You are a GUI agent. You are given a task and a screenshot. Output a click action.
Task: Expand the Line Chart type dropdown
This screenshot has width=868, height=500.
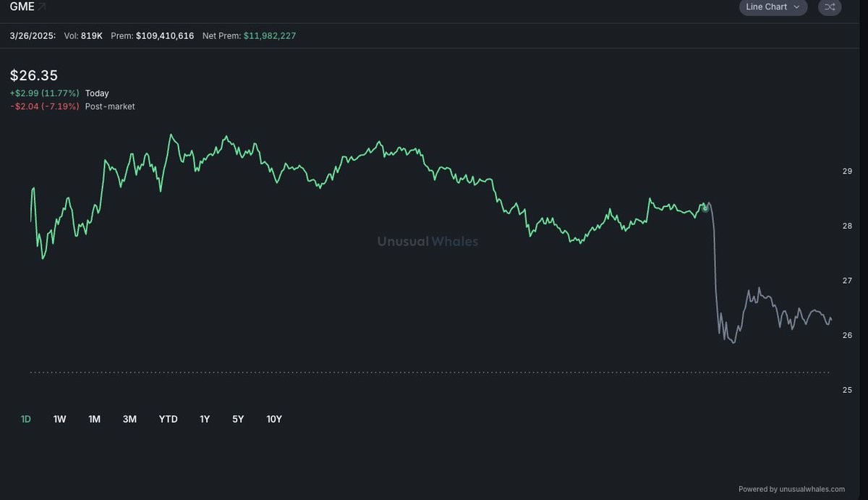(x=773, y=7)
